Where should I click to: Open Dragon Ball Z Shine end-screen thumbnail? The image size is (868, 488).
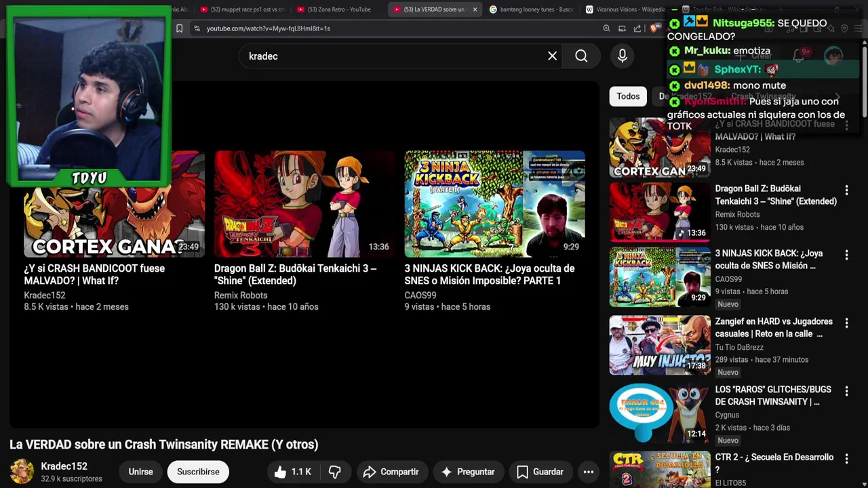tap(304, 204)
